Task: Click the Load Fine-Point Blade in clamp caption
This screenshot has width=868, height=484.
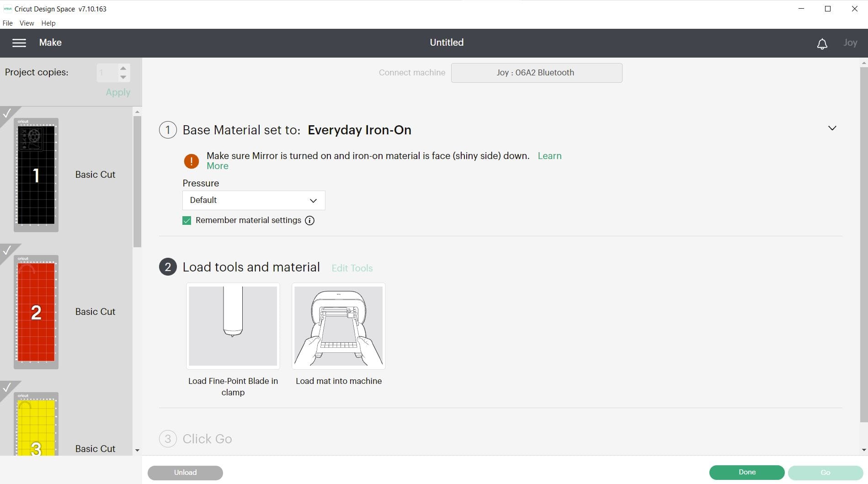Action: pyautogui.click(x=233, y=387)
